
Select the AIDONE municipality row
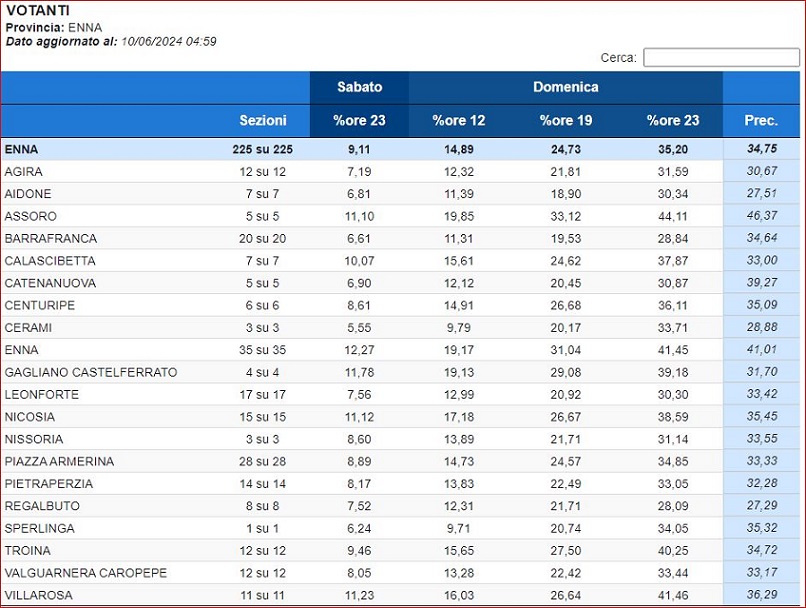28,194
